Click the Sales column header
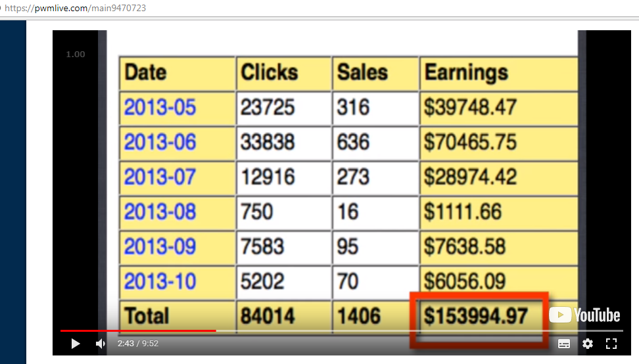Image resolution: width=639 pixels, height=364 pixels. coord(362,72)
